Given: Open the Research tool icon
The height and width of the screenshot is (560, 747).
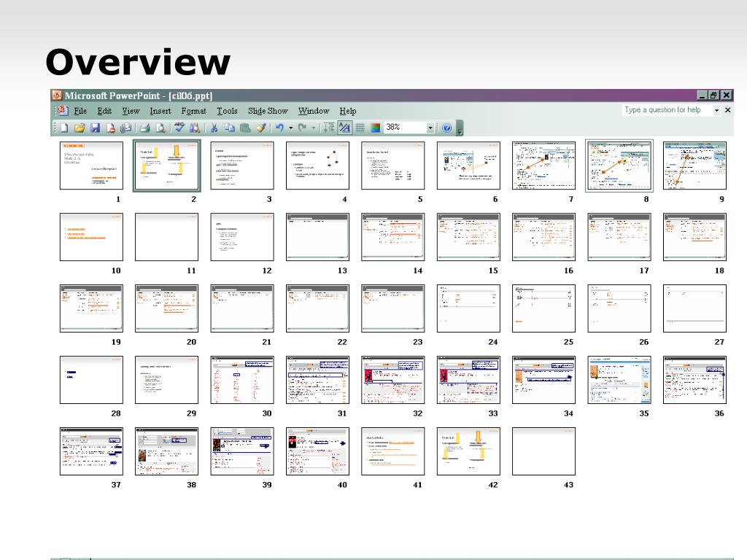Looking at the screenshot, I should click(x=194, y=128).
